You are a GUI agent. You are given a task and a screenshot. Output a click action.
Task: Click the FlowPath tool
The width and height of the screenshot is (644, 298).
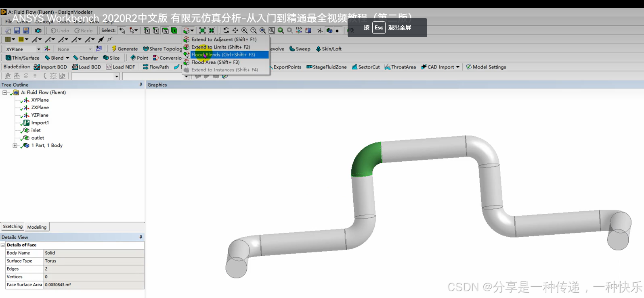pyautogui.click(x=156, y=67)
